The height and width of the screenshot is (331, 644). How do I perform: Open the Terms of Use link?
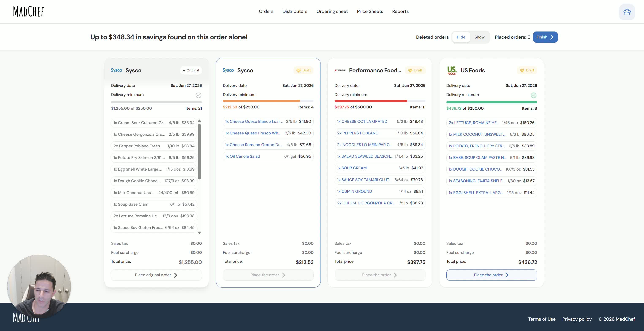pyautogui.click(x=542, y=319)
